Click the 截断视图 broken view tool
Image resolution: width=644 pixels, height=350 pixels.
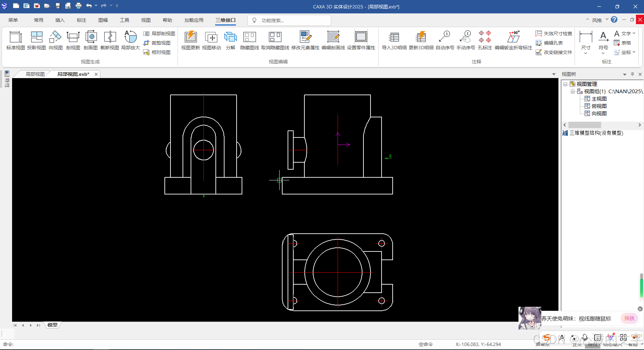click(110, 41)
